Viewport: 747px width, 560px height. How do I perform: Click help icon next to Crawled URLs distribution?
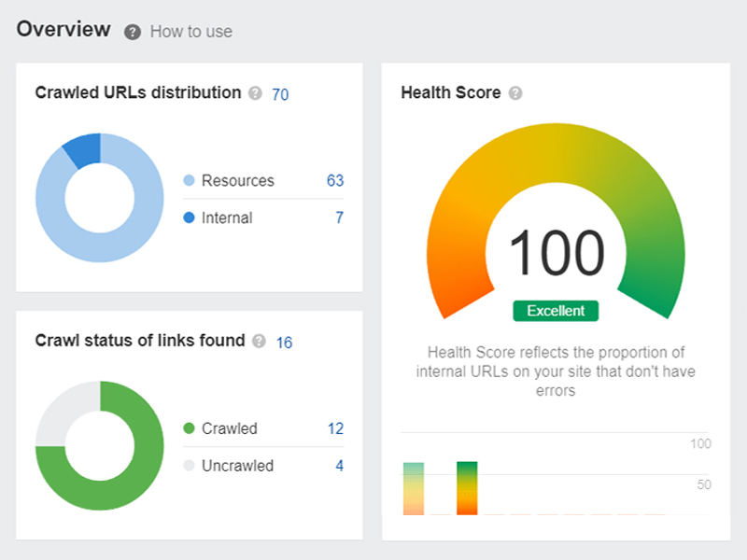click(x=256, y=93)
